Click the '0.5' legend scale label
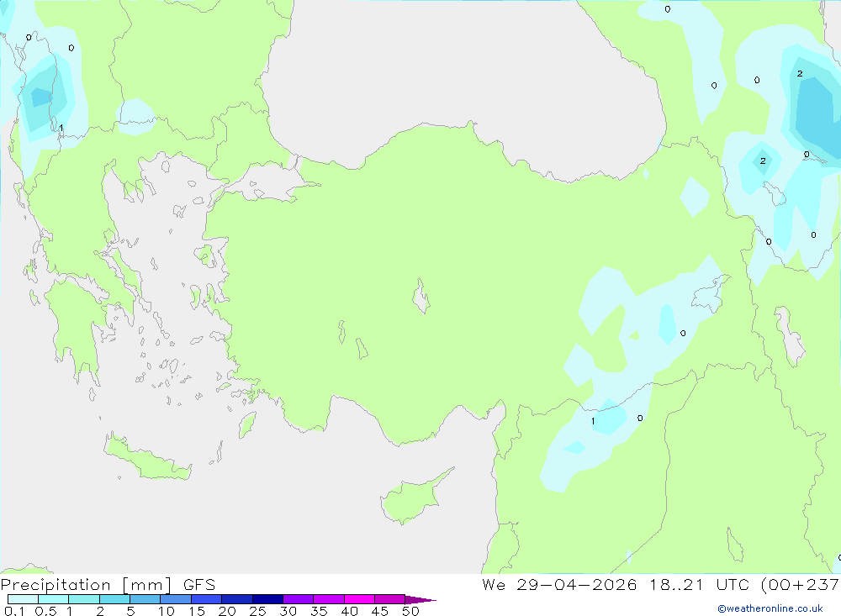 click(45, 611)
